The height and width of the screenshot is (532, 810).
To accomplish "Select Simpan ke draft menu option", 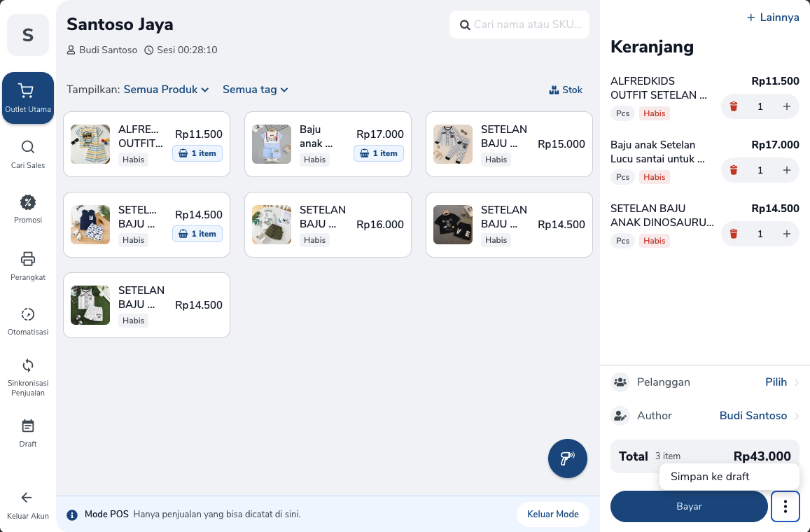I will point(729,477).
